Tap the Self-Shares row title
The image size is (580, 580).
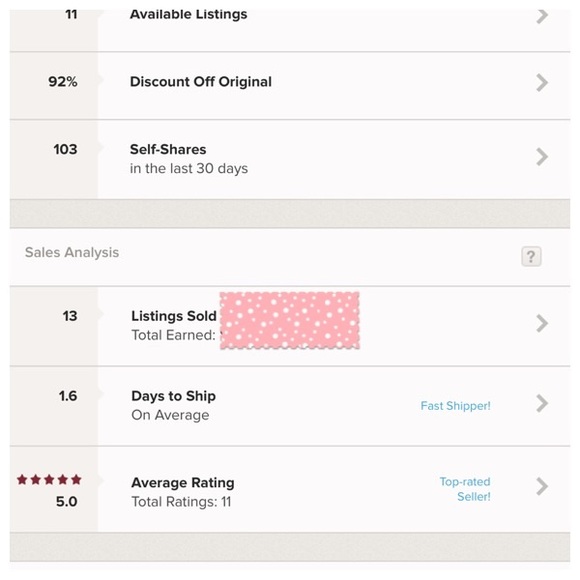click(168, 149)
